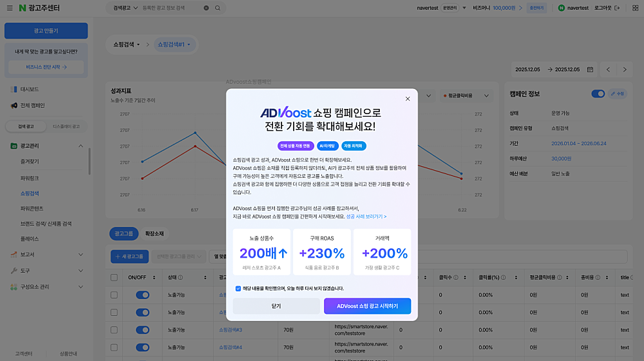644x361 pixels.
Task: Open 고객센터 at the sidebar bottom
Action: click(x=23, y=354)
